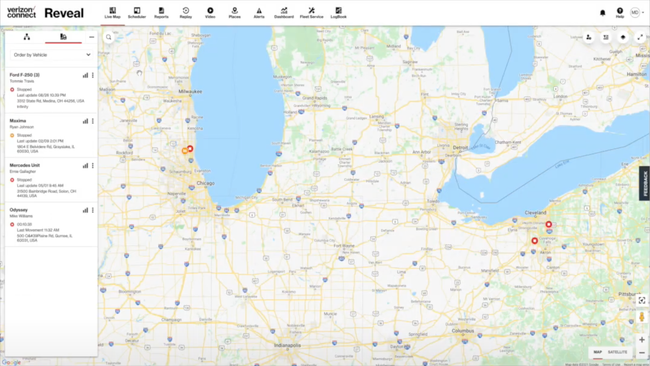Click the red vehicle marker north of Chicago
This screenshot has width=650, height=366.
[x=190, y=148]
